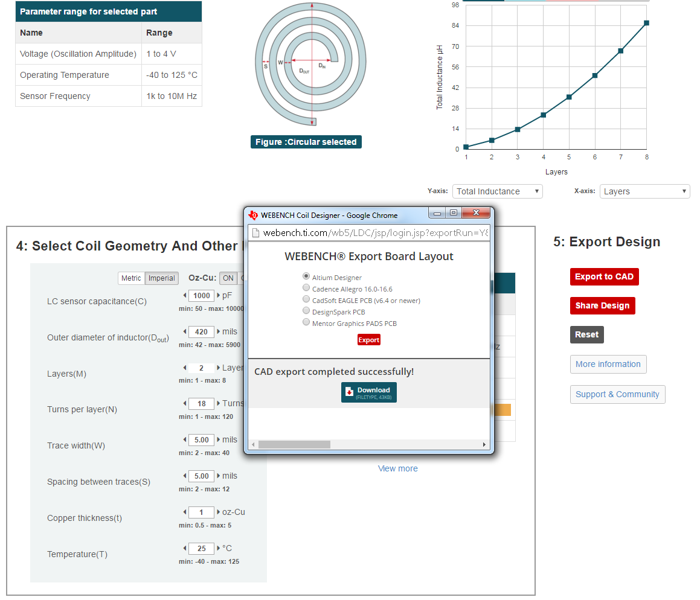Image resolution: width=700 pixels, height=600 pixels.
Task: Reset the coil design
Action: click(586, 334)
